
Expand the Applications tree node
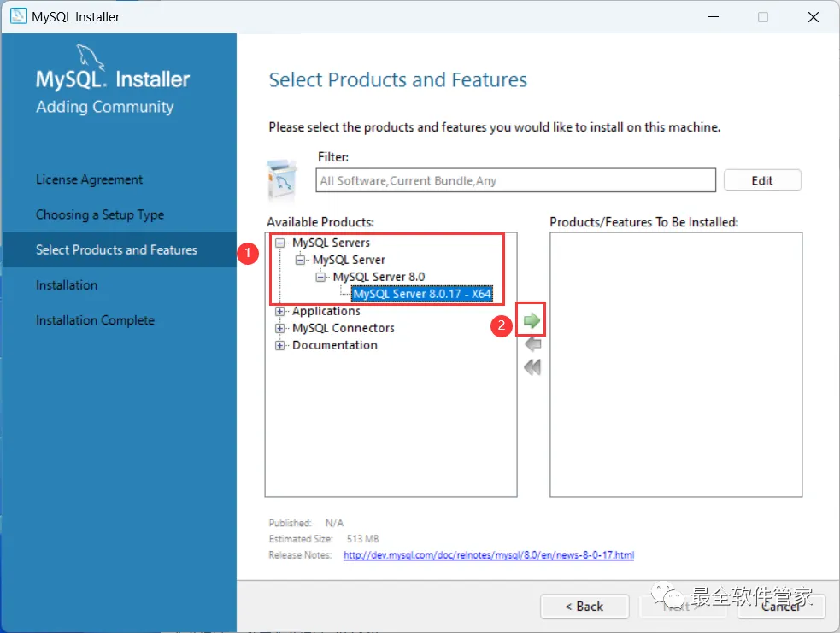pos(279,311)
